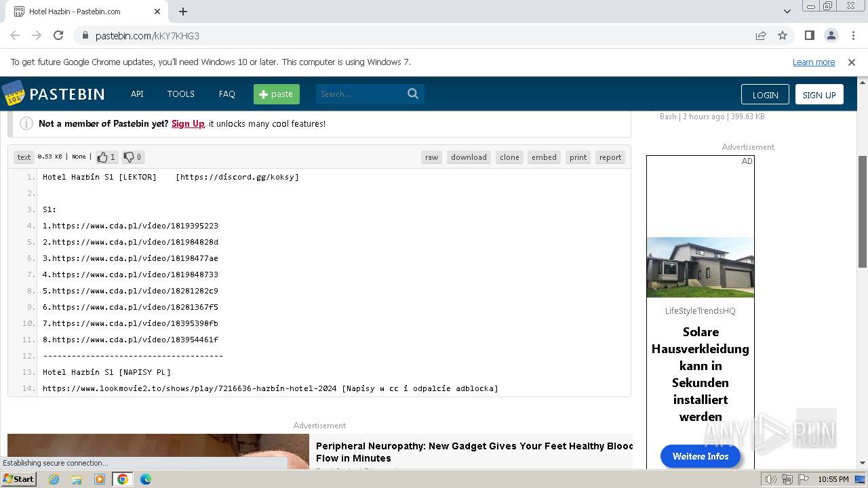Click the LifeStyleTrendsHQ advertiser name
This screenshot has height=488, width=868.
(x=701, y=311)
